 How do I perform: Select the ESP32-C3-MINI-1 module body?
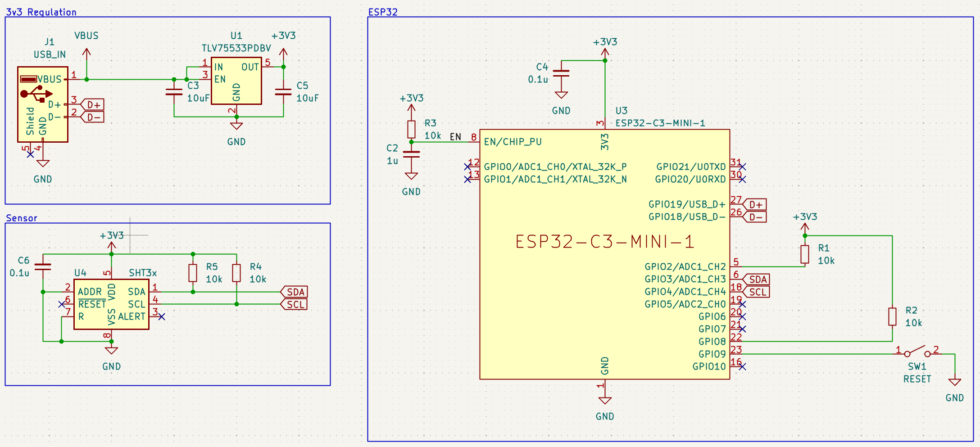(605, 254)
